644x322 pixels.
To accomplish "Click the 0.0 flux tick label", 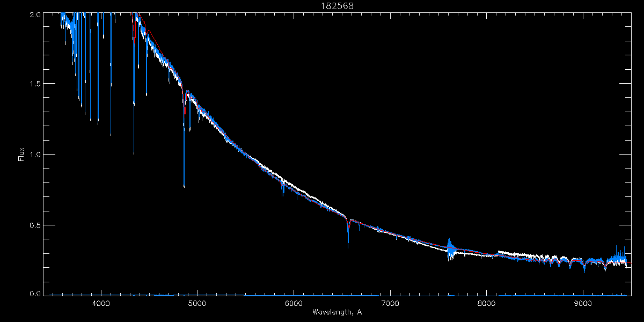I will [x=35, y=294].
